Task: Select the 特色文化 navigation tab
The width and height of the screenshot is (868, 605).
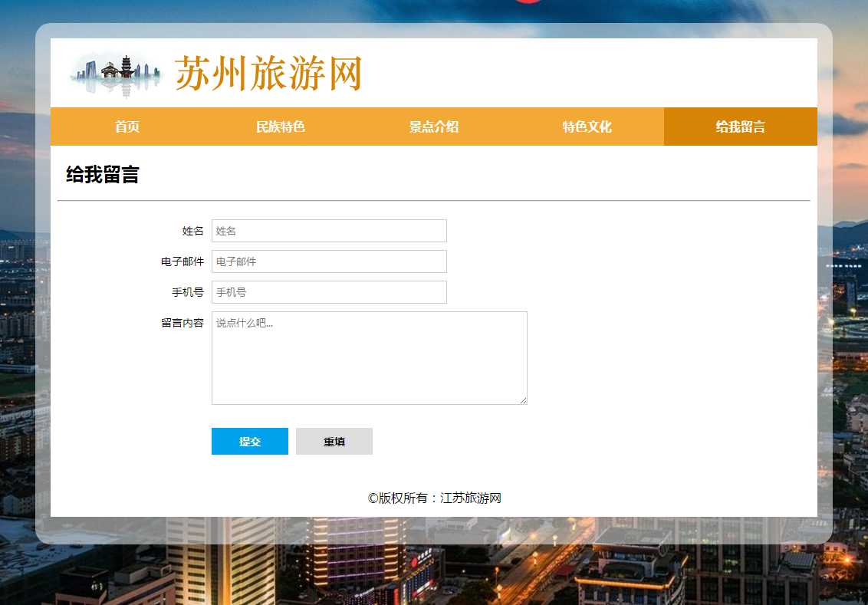Action: click(587, 127)
